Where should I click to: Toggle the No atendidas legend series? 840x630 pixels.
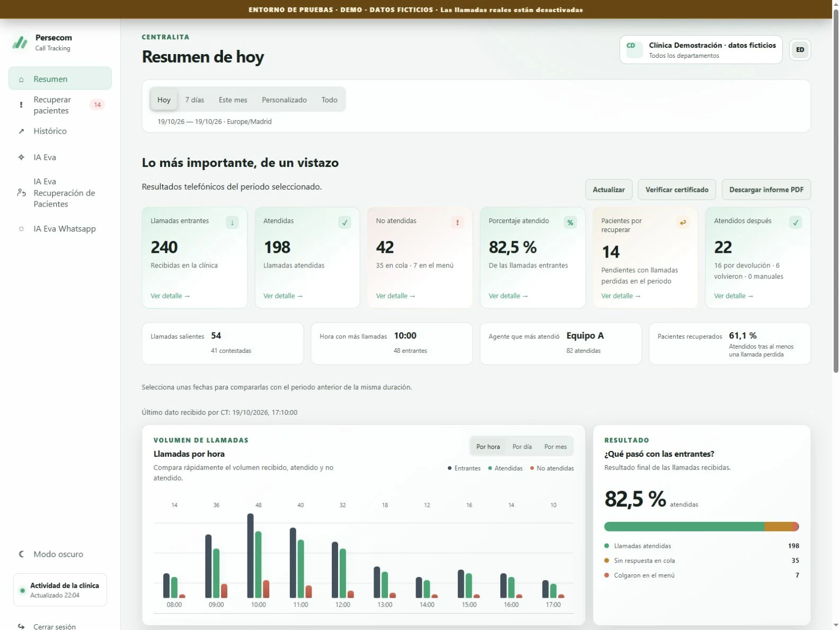pyautogui.click(x=552, y=468)
